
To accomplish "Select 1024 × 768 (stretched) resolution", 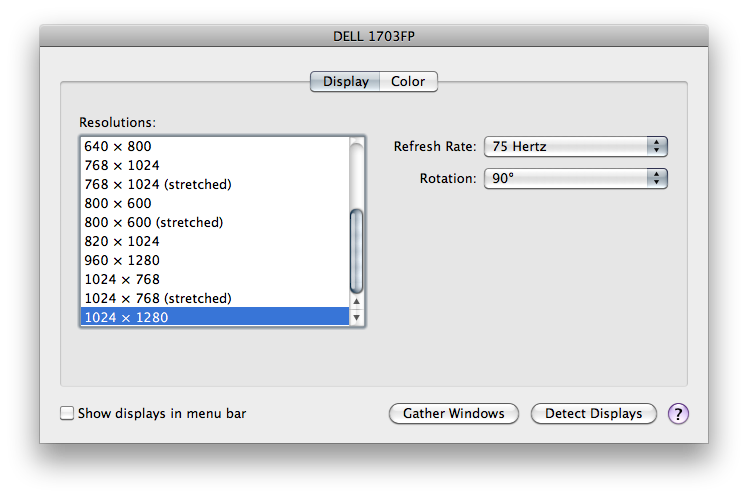I will [215, 299].
